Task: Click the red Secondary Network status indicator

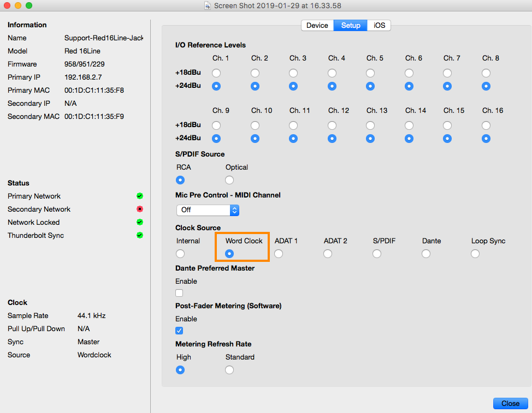Action: tap(140, 209)
